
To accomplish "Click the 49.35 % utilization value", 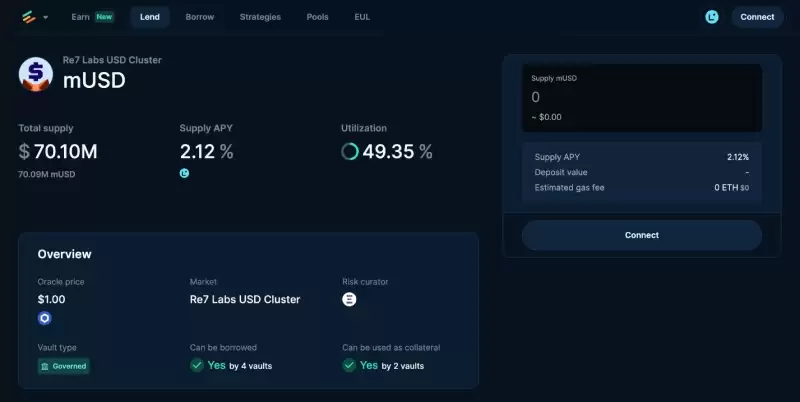I will (397, 152).
